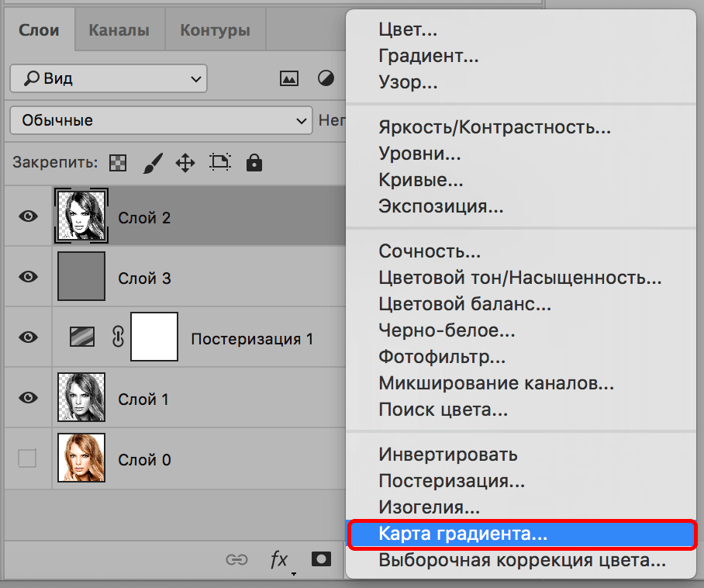Lock transparent pixels checkerboard icon
The height and width of the screenshot is (588, 704).
click(118, 163)
